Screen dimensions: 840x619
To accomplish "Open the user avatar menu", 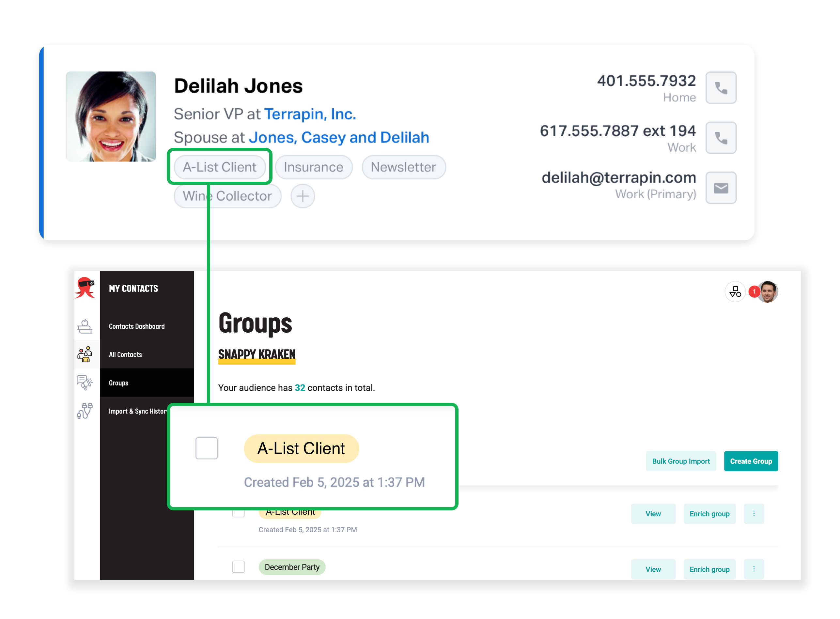I will click(x=767, y=292).
